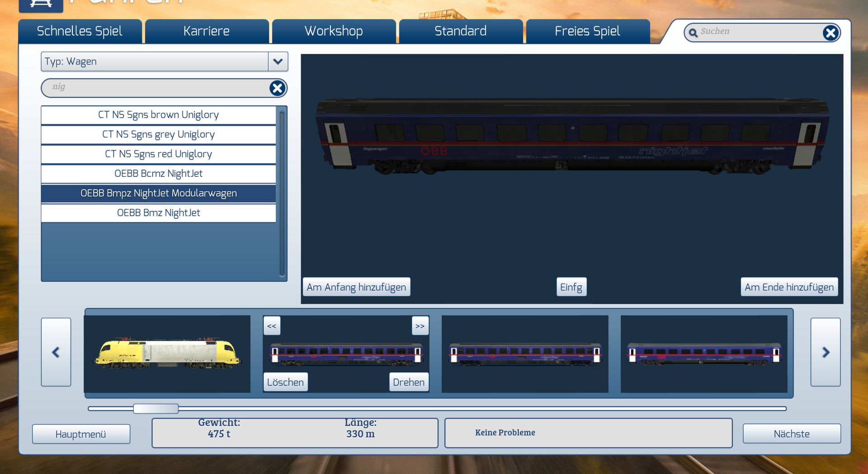Click the Gewicht 475 t value
Viewport: 868px width, 474px height.
[219, 434]
